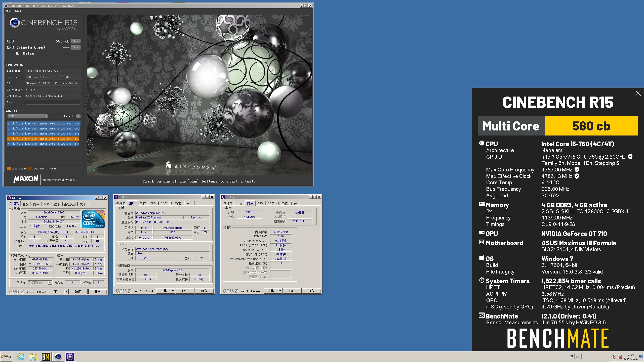Click the 内存频率 1139.9 MHz value
This screenshot has height=362, width=644.
pyautogui.click(x=281, y=232)
